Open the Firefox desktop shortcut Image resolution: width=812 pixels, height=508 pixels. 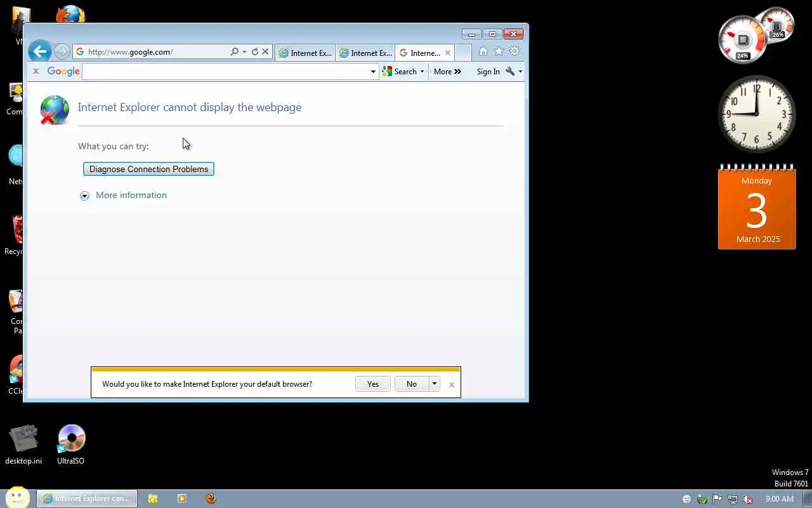pos(70,15)
